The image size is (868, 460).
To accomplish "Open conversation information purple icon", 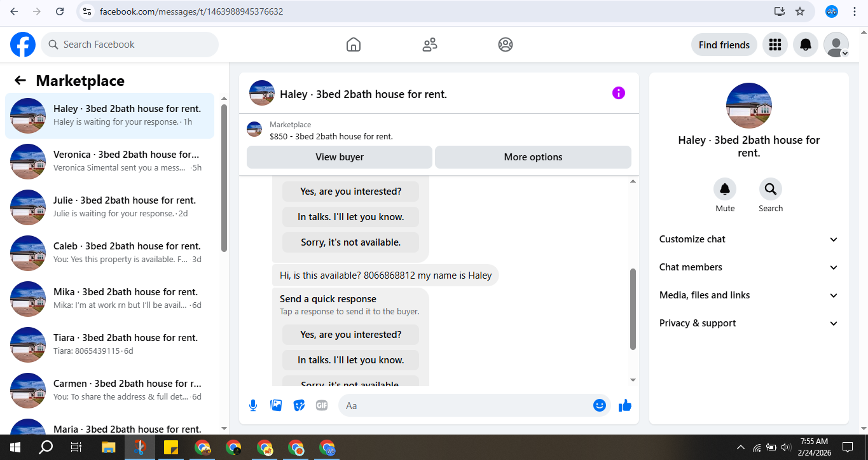I will coord(619,94).
